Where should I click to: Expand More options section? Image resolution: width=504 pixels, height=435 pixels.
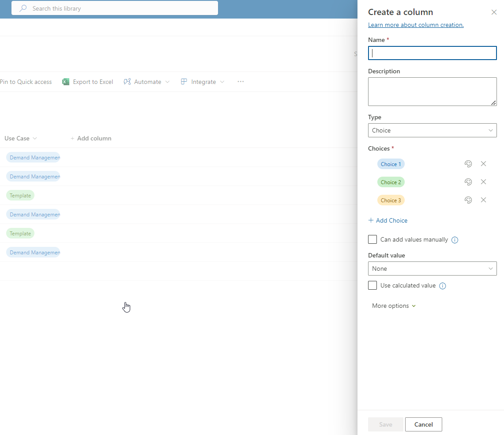pyautogui.click(x=394, y=306)
